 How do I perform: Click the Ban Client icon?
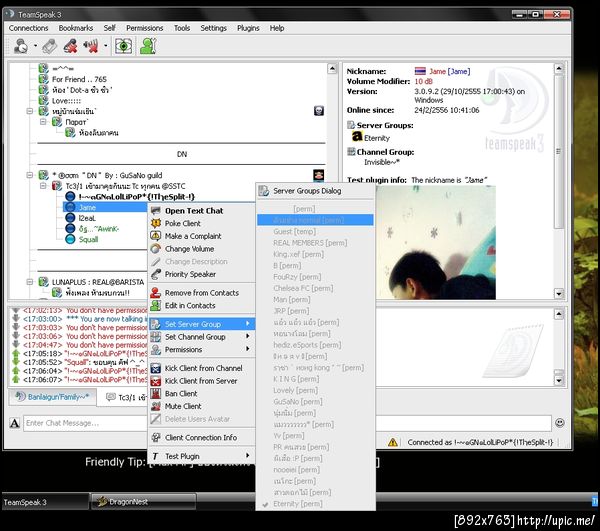(156, 393)
